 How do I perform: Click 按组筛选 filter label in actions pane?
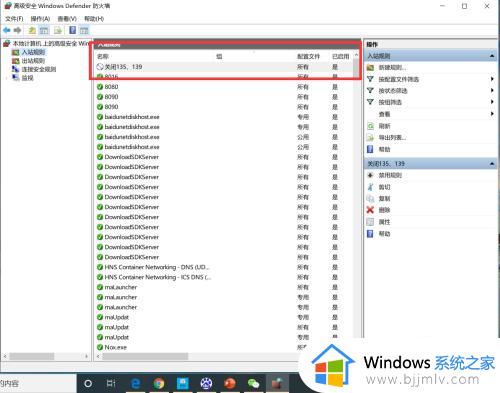click(390, 102)
